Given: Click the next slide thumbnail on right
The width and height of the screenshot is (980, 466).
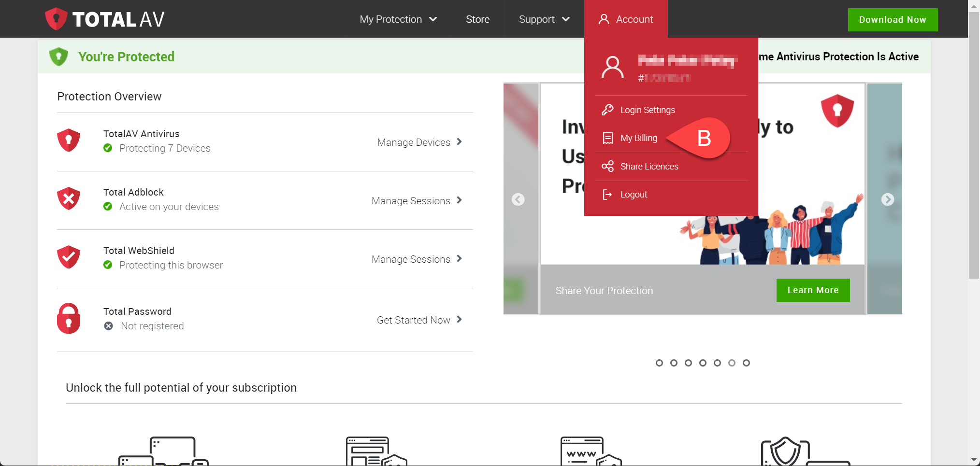Looking at the screenshot, I should 884,199.
